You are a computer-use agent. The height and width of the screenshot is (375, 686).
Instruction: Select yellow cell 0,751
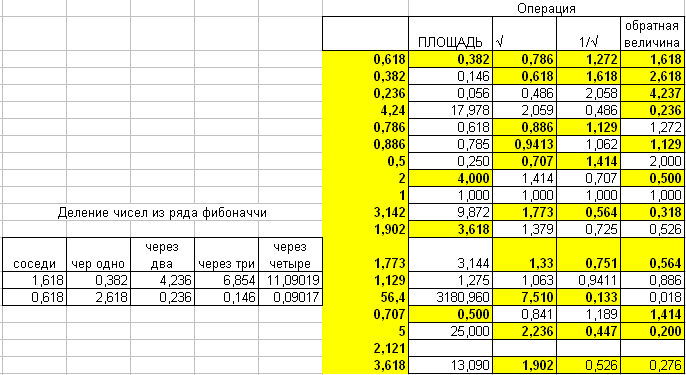588,255
